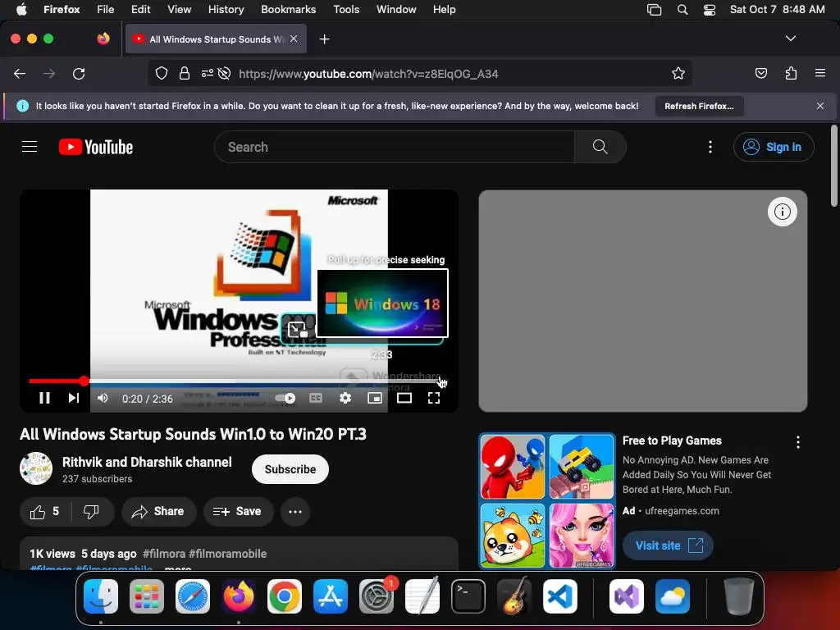The width and height of the screenshot is (840, 630).
Task: Open the History menu
Action: click(x=226, y=9)
